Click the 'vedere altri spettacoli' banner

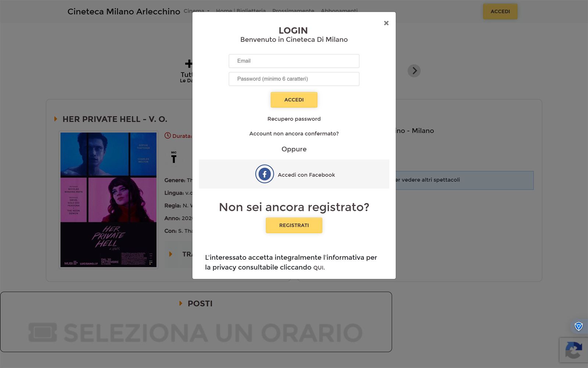point(465,180)
